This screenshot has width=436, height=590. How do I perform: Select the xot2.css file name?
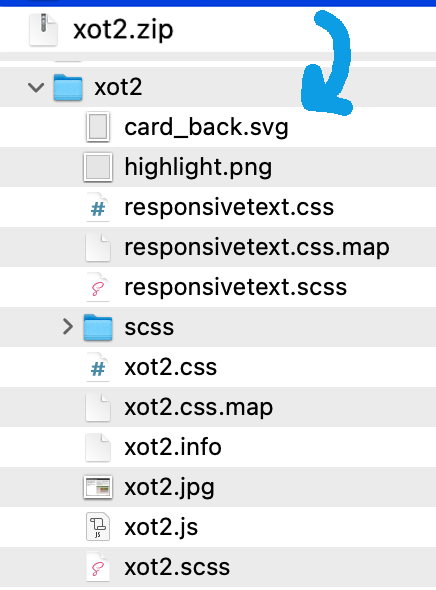pyautogui.click(x=170, y=367)
